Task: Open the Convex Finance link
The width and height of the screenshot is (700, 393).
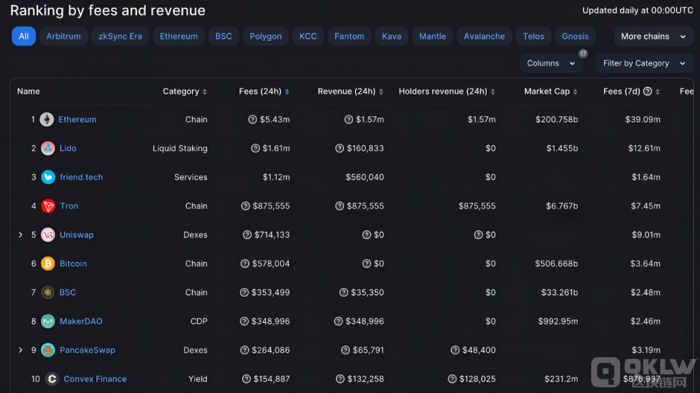Action: [x=95, y=379]
